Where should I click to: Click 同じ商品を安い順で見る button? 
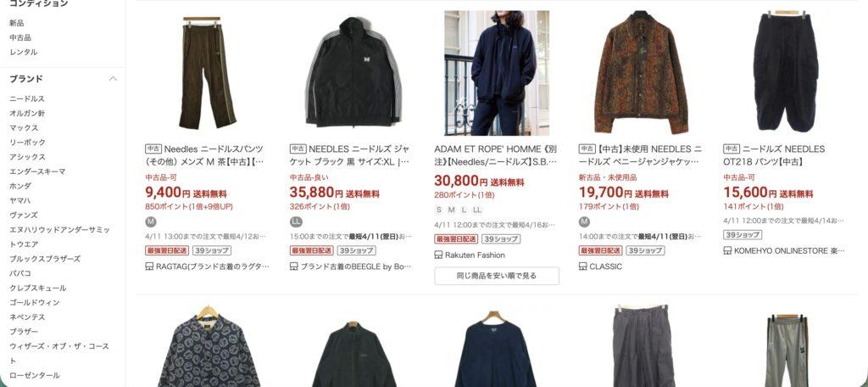click(497, 276)
